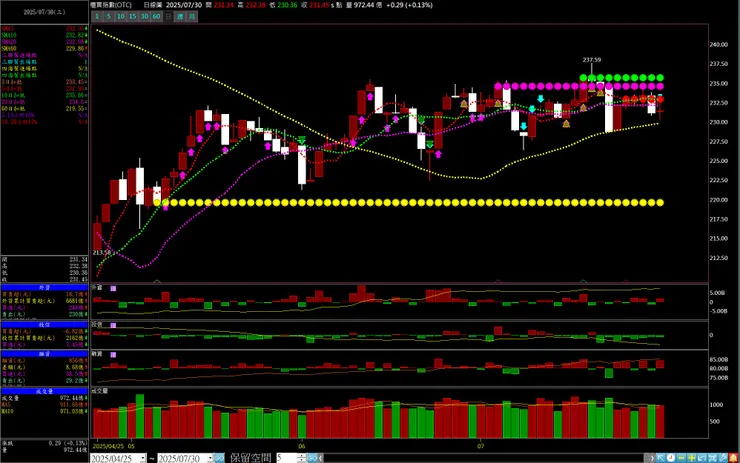Click the blue 成交量 panel header
Image resolution: width=740 pixels, height=463 pixels.
point(44,391)
